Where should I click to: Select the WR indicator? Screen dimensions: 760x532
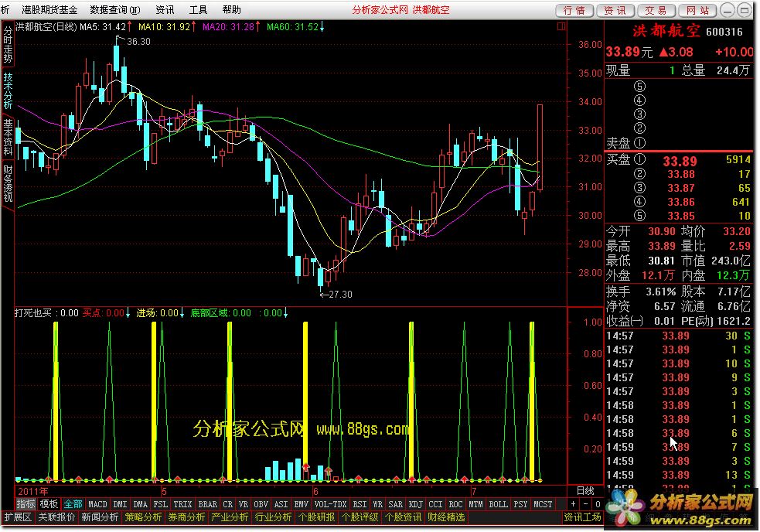click(x=377, y=504)
